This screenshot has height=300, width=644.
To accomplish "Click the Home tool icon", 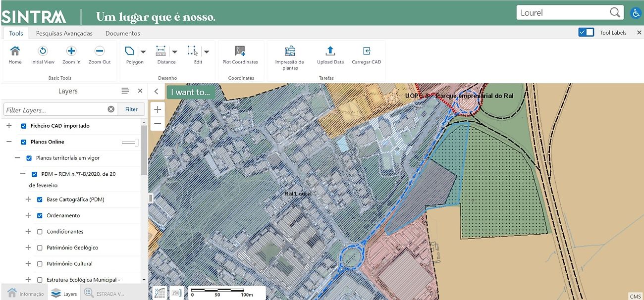I will point(15,51).
